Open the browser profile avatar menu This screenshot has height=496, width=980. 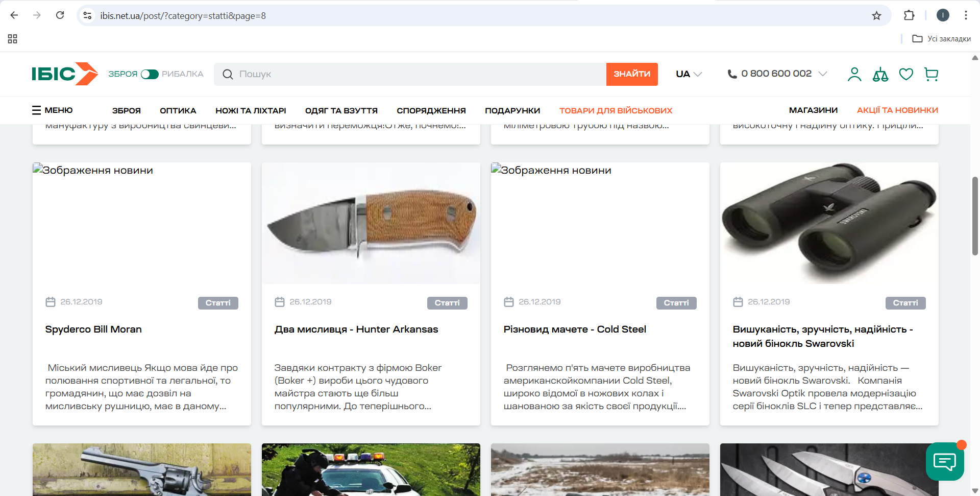(x=943, y=15)
